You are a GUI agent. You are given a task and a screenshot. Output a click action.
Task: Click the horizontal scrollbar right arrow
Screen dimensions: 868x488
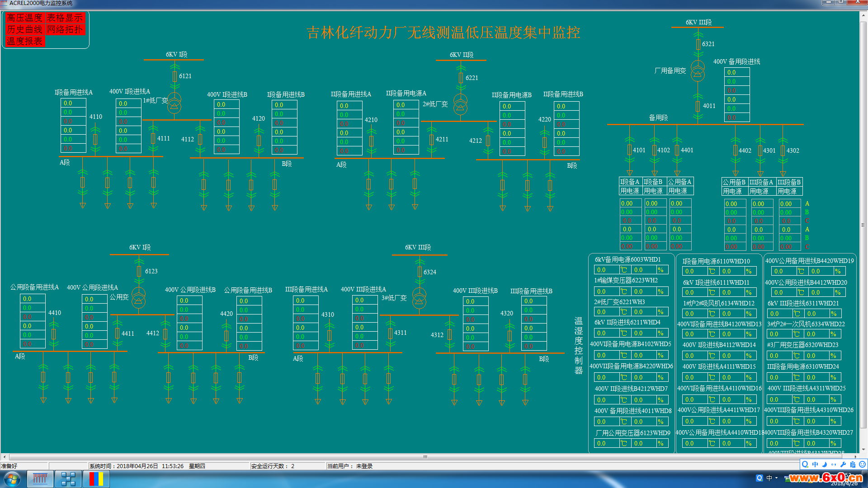[x=855, y=457]
